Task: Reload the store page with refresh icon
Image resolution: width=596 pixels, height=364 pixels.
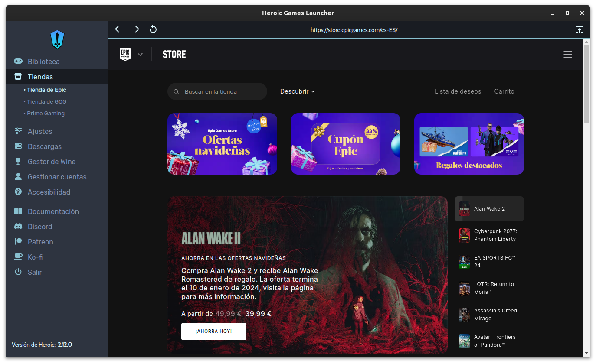Action: (153, 29)
